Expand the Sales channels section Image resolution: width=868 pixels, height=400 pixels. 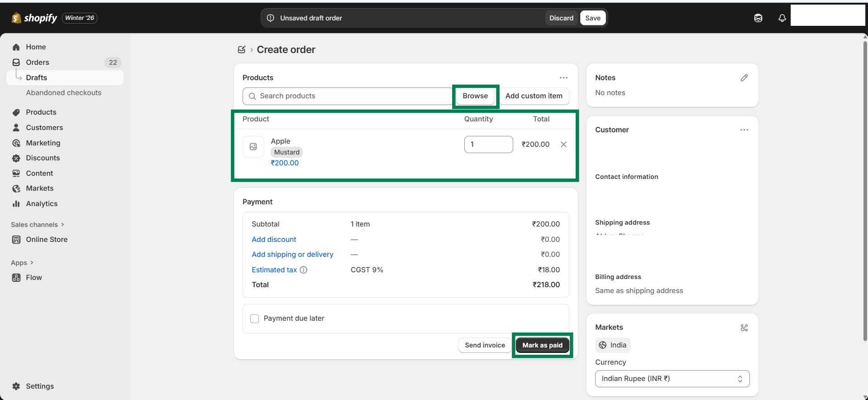coord(37,225)
